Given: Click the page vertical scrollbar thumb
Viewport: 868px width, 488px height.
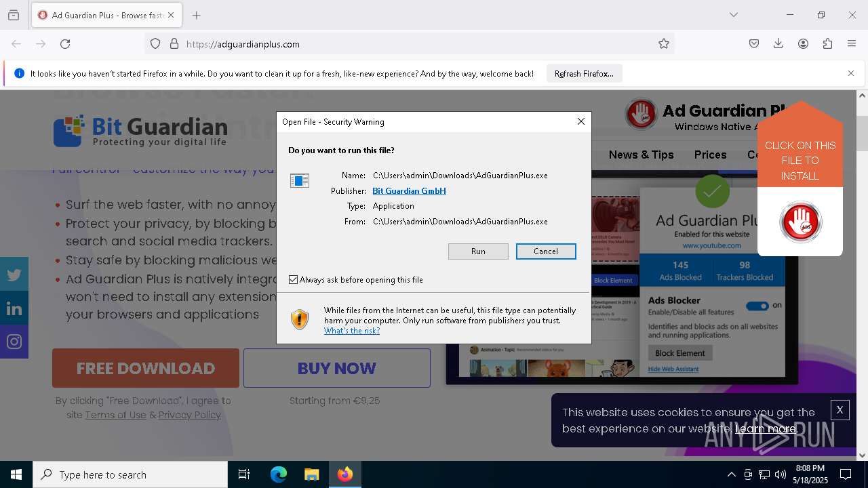Looking at the screenshot, I should pos(862,133).
